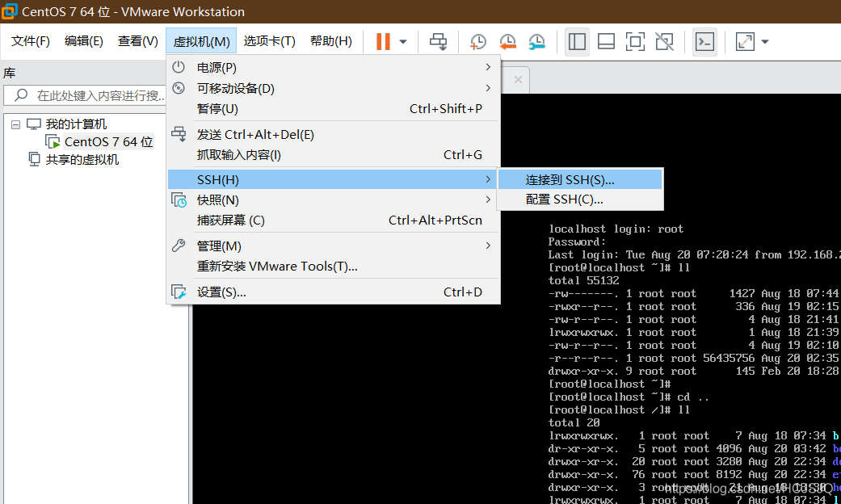Click the full screen mode toolbar icon
The height and width of the screenshot is (504, 841).
635,41
